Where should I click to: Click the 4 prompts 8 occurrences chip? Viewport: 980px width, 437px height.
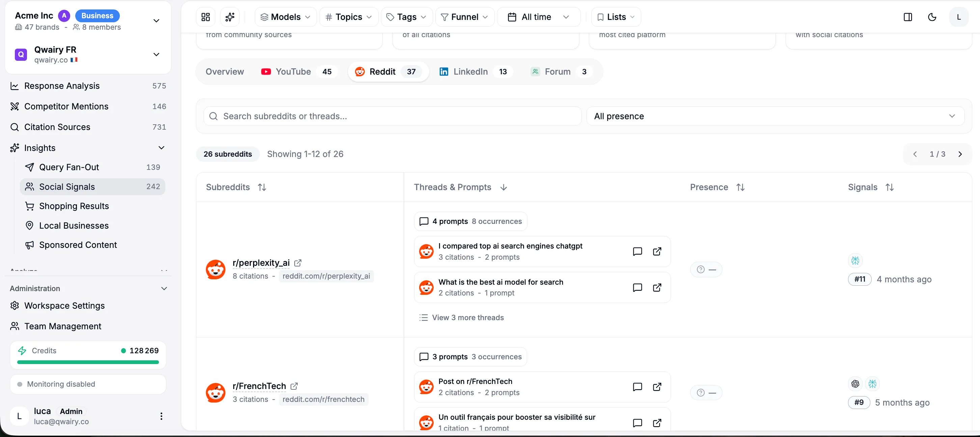pyautogui.click(x=471, y=222)
